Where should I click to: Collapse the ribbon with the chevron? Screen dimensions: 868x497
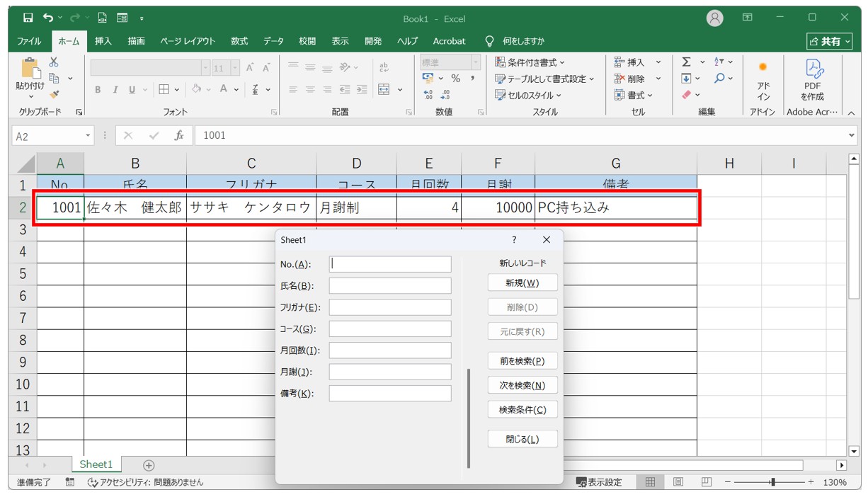coord(850,113)
